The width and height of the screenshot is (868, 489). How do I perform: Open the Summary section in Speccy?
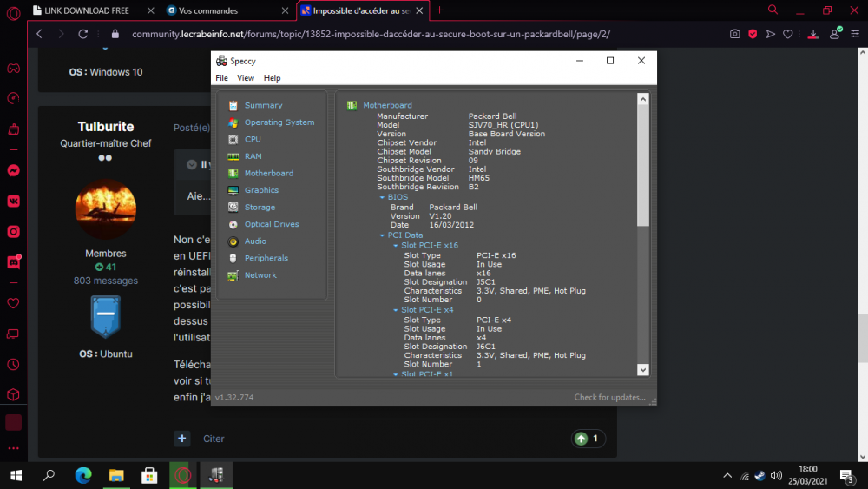coord(263,105)
